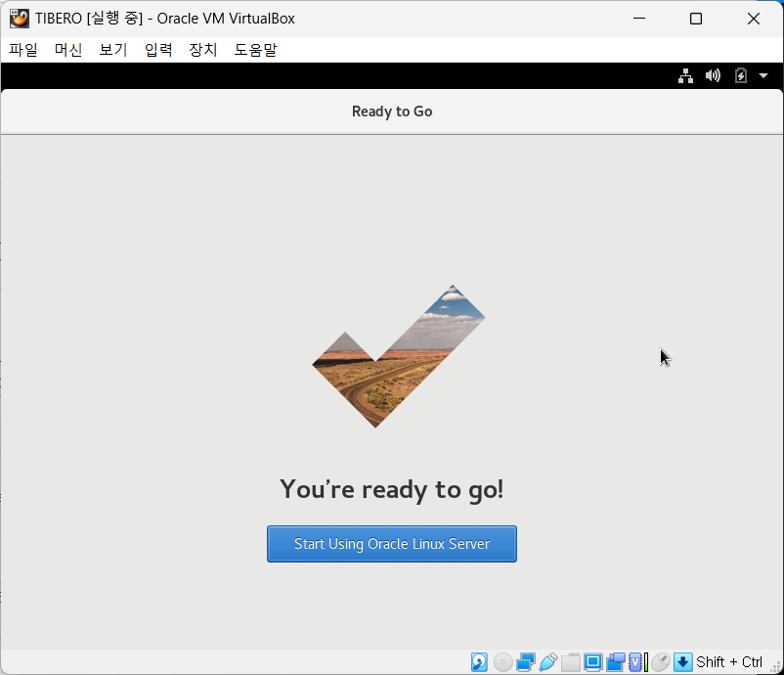This screenshot has height=675, width=784.
Task: Click the display settings indicator icon
Action: (x=593, y=662)
